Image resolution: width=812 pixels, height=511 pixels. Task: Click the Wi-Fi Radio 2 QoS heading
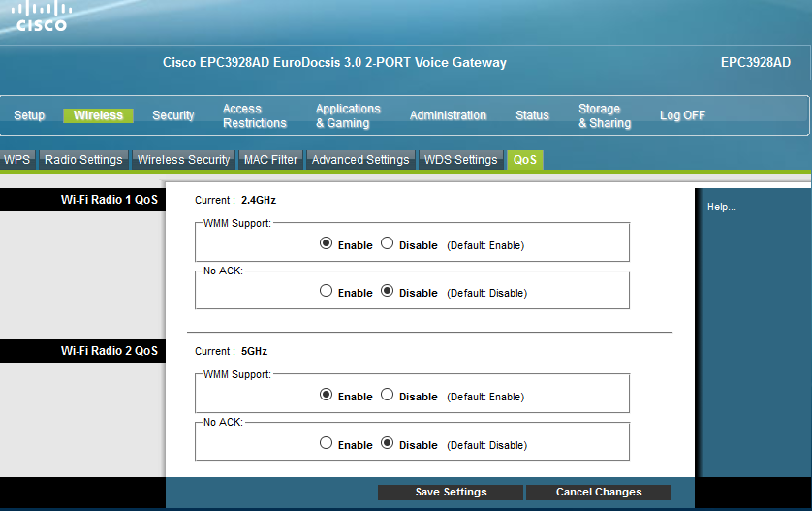[x=109, y=351]
